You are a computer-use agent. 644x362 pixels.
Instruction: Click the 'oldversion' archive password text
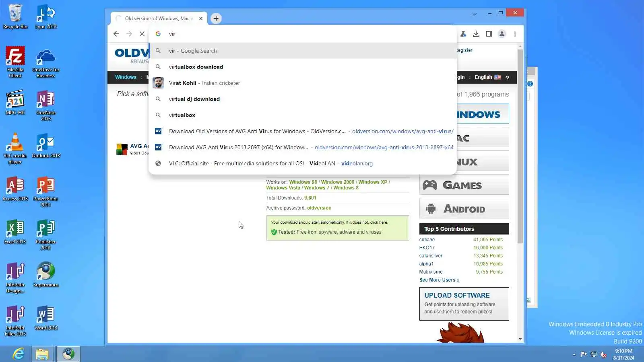click(319, 208)
